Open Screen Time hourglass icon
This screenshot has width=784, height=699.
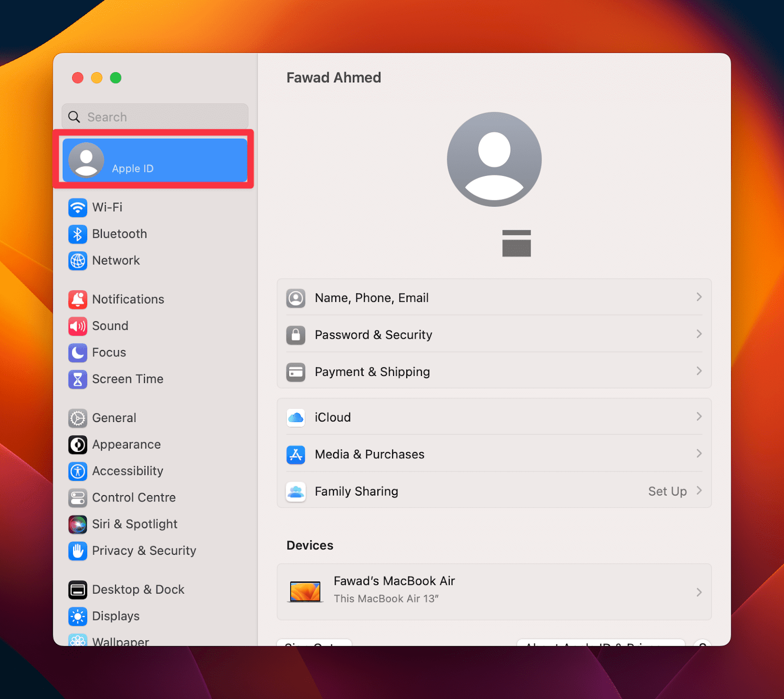click(x=77, y=379)
